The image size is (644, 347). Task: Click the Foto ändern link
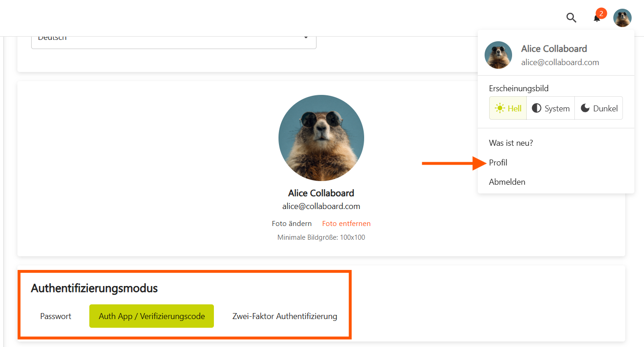pos(292,224)
